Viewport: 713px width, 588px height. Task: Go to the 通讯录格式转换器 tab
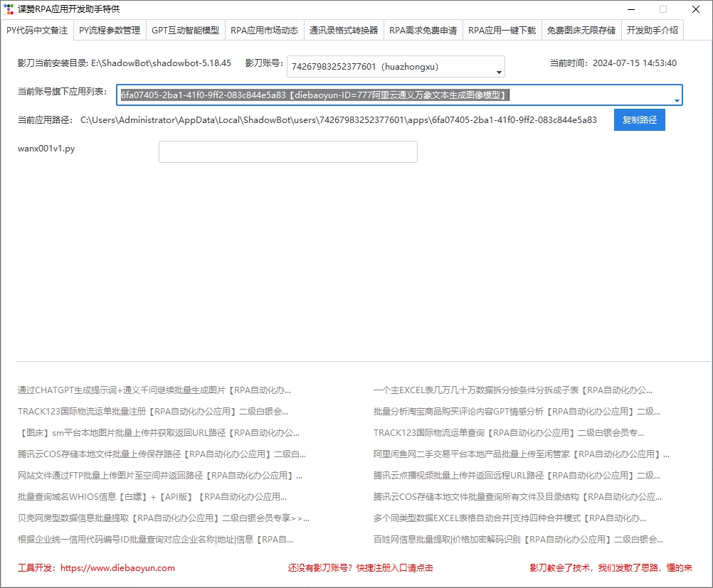(344, 31)
